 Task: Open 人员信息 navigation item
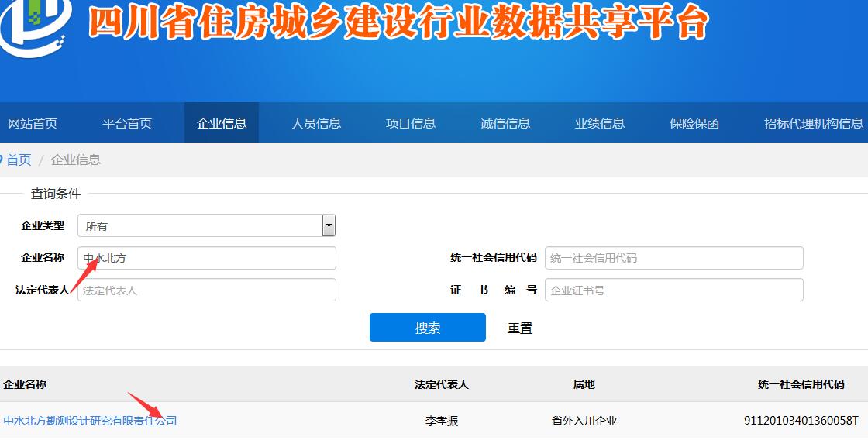[316, 123]
